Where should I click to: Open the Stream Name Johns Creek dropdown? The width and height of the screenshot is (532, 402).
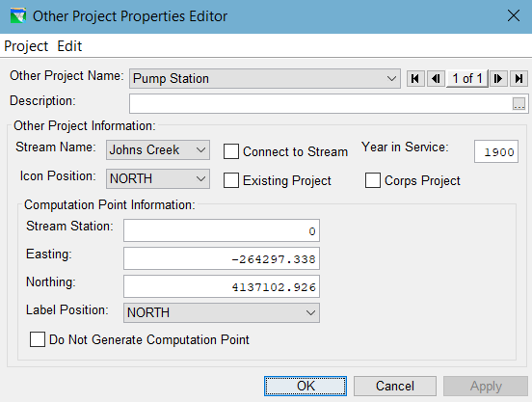(x=158, y=150)
